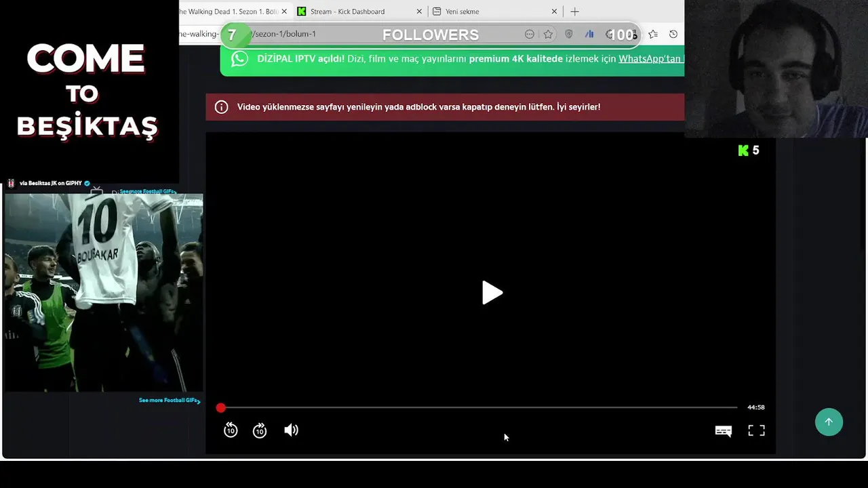
Task: Mute the video using the speaker icon
Action: point(291,430)
